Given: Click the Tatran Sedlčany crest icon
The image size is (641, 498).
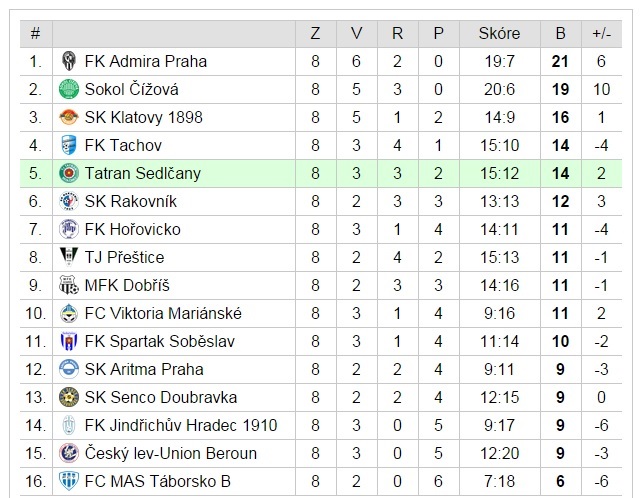Looking at the screenshot, I should pos(69,173).
